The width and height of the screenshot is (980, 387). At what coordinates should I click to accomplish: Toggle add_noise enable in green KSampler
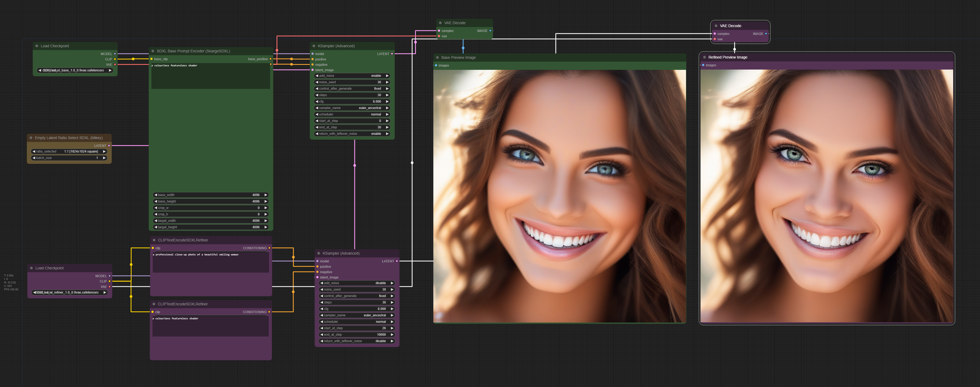pos(352,76)
